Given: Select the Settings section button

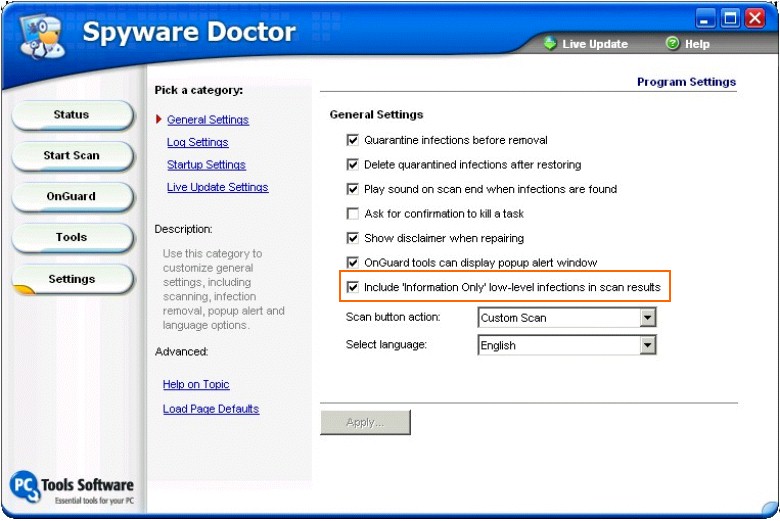Looking at the screenshot, I should 72,279.
